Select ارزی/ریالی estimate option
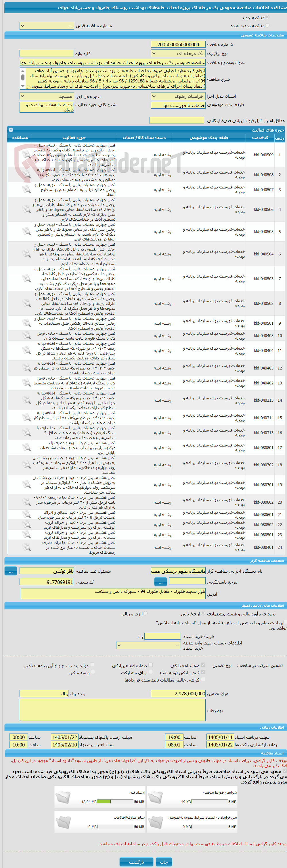 tap(203, 614)
